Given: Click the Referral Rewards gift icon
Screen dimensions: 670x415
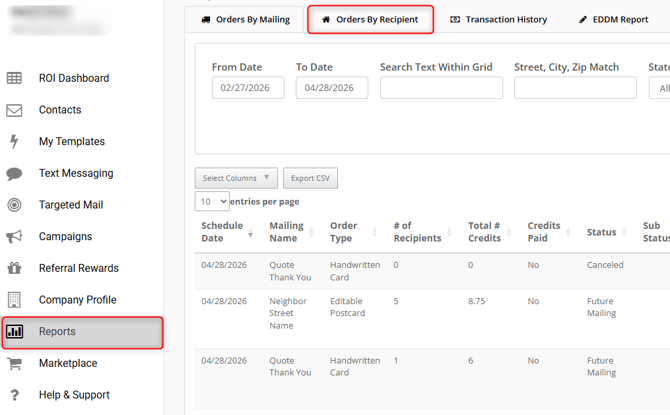Looking at the screenshot, I should click(14, 268).
